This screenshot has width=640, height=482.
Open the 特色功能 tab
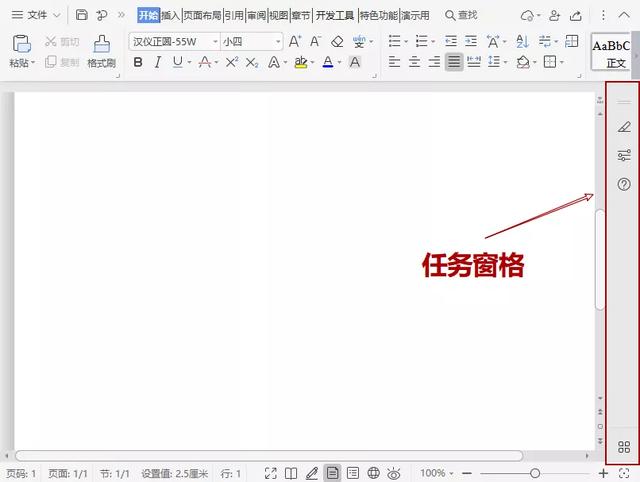point(379,16)
